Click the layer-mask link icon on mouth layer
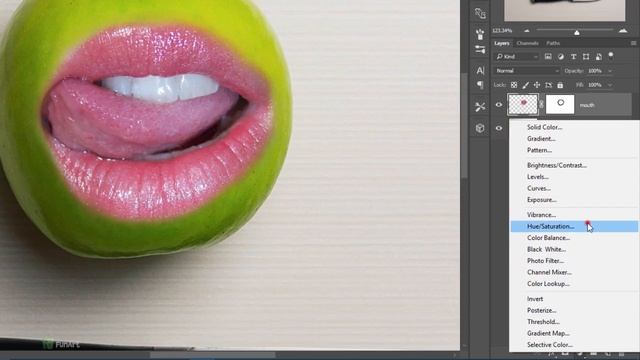The width and height of the screenshot is (640, 360). (x=542, y=104)
